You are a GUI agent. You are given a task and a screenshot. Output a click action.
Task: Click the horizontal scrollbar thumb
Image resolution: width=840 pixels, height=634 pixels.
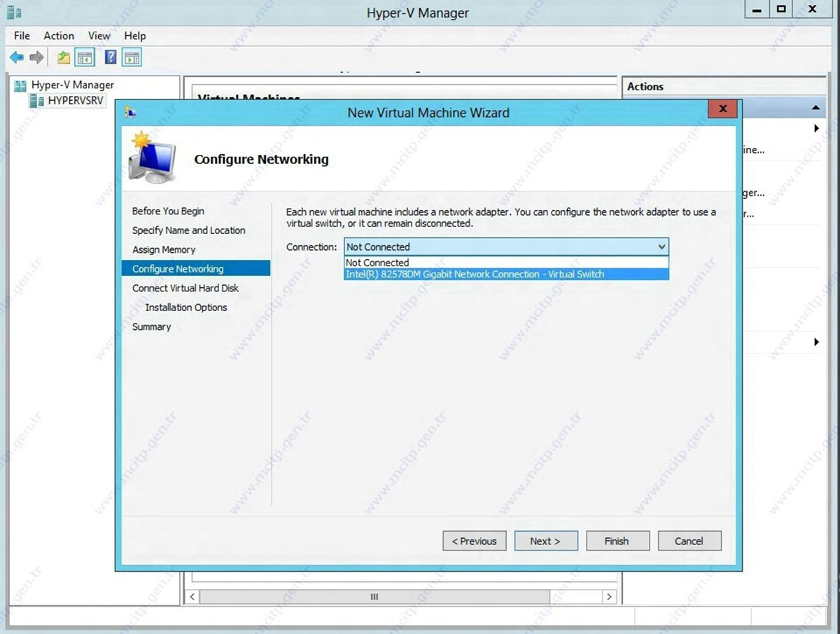point(374,596)
